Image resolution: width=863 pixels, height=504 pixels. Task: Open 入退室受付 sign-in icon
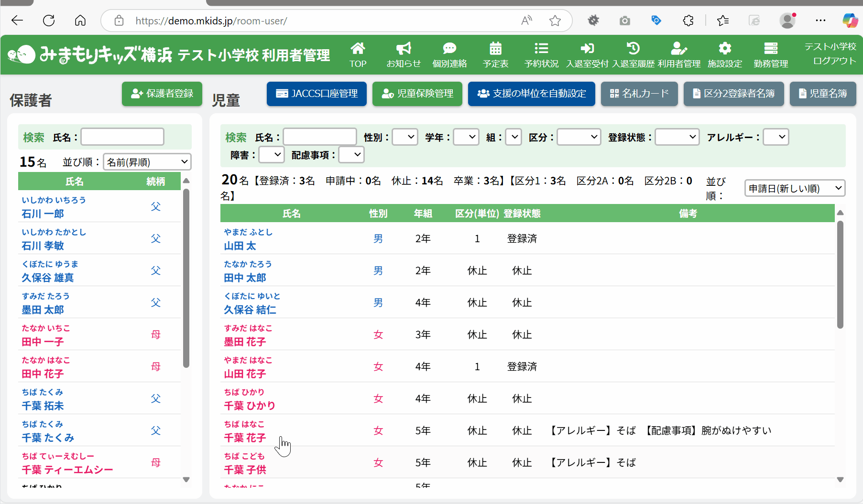point(587,49)
